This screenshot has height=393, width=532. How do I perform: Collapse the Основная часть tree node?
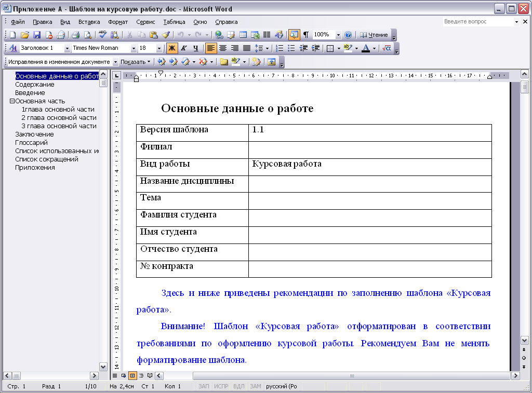tap(12, 101)
